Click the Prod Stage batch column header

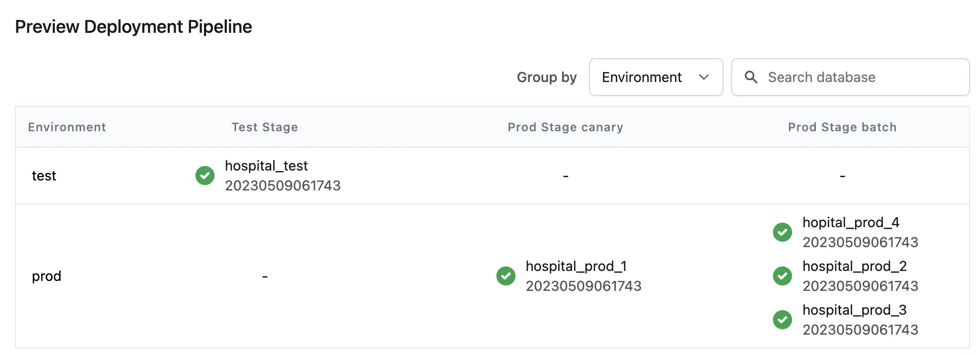842,127
